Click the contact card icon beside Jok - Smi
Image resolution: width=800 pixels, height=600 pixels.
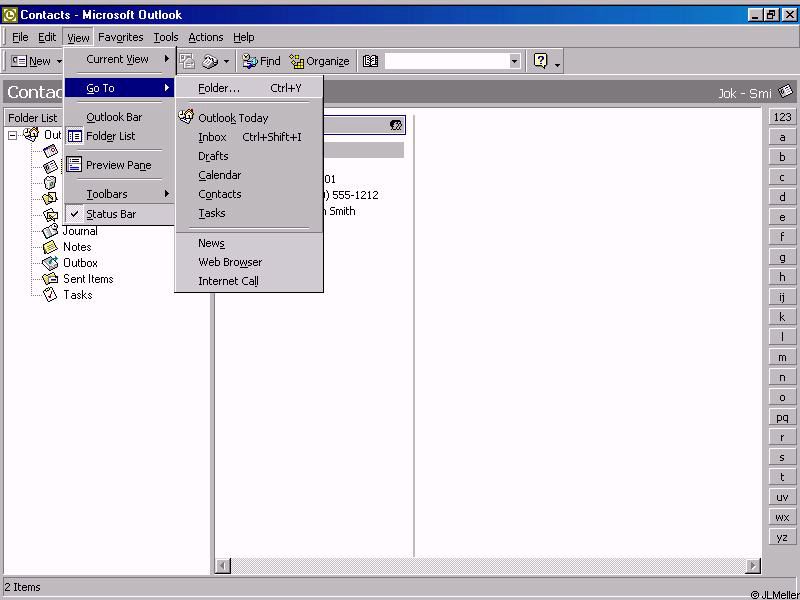coord(785,92)
